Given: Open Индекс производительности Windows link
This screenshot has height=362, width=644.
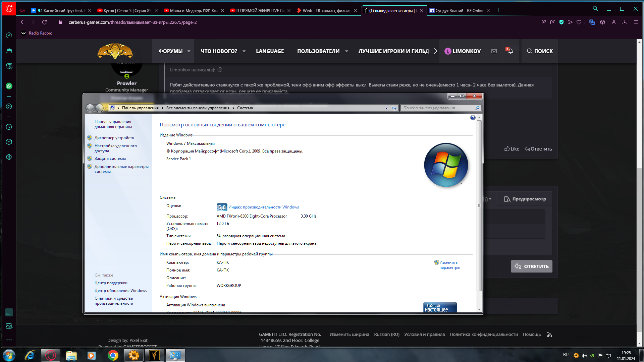Looking at the screenshot, I should [x=263, y=207].
